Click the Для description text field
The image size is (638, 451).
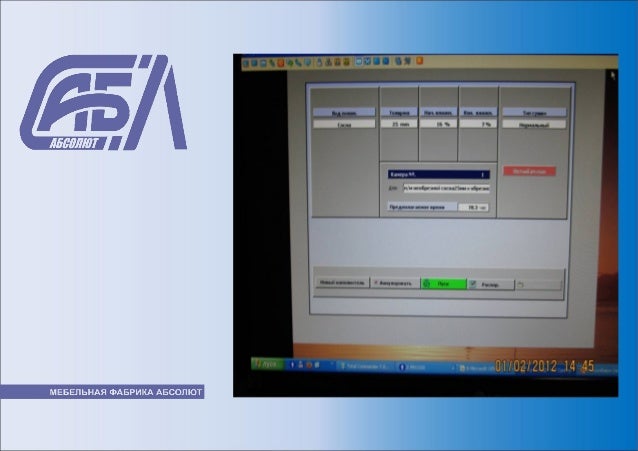[446, 188]
